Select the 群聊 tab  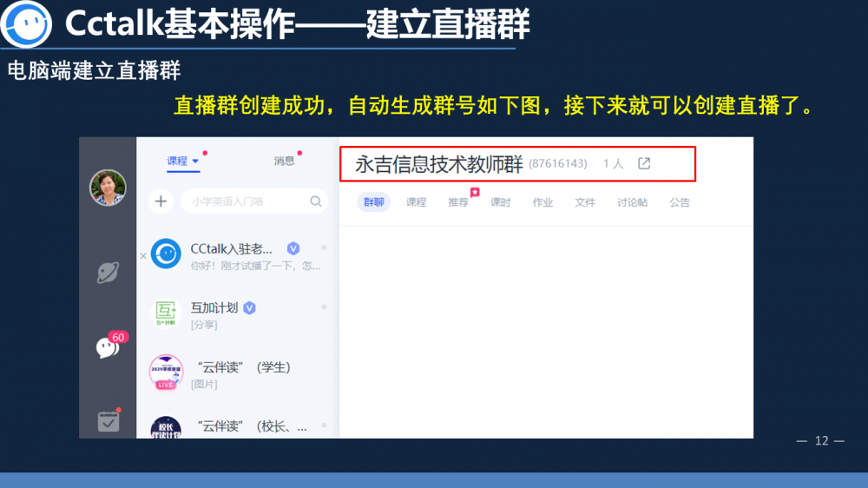(x=373, y=202)
